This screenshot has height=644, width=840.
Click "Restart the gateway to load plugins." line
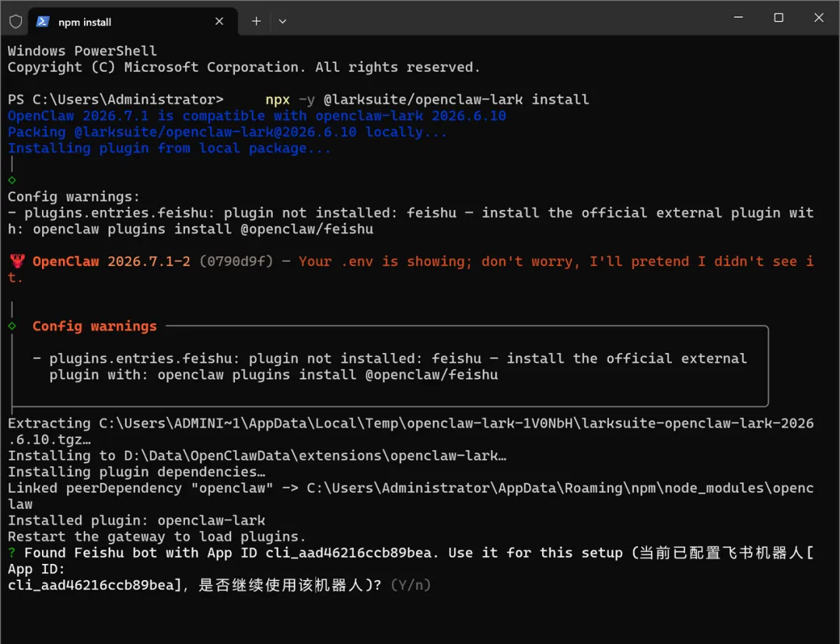(156, 537)
